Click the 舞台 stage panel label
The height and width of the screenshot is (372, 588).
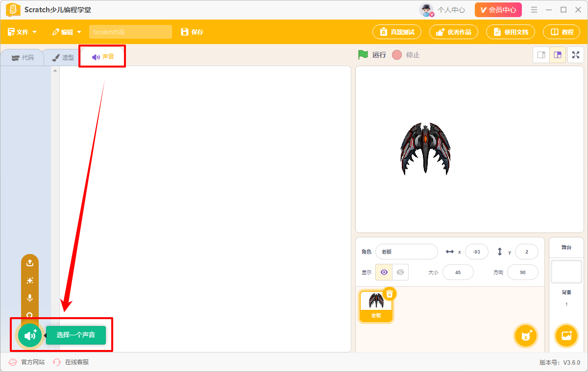[566, 247]
